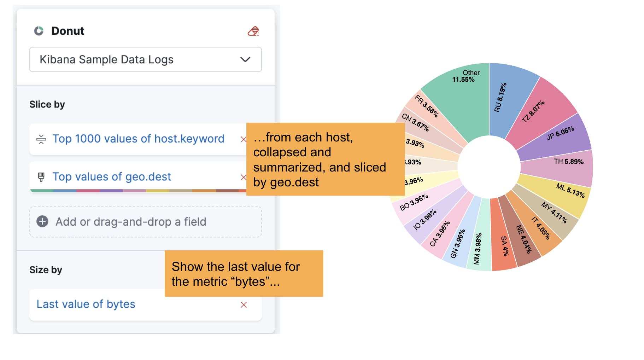Open Top 1000 values of host.keyword
Viewport: 644px width, 360px height.
click(x=138, y=139)
